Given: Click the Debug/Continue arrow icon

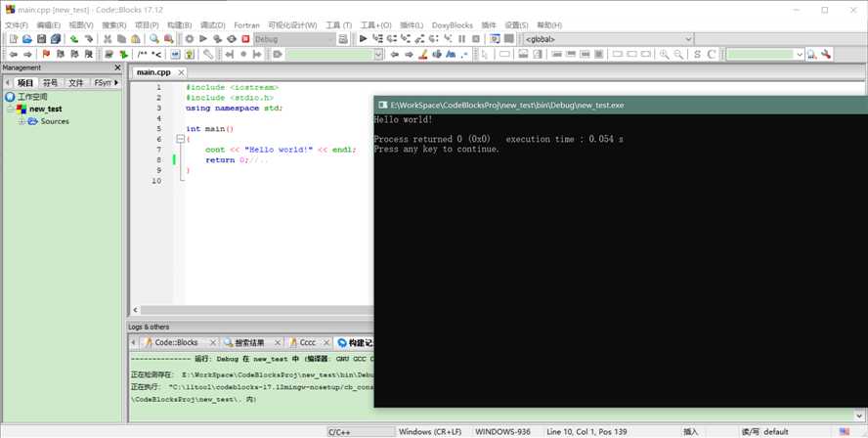Looking at the screenshot, I should (364, 39).
